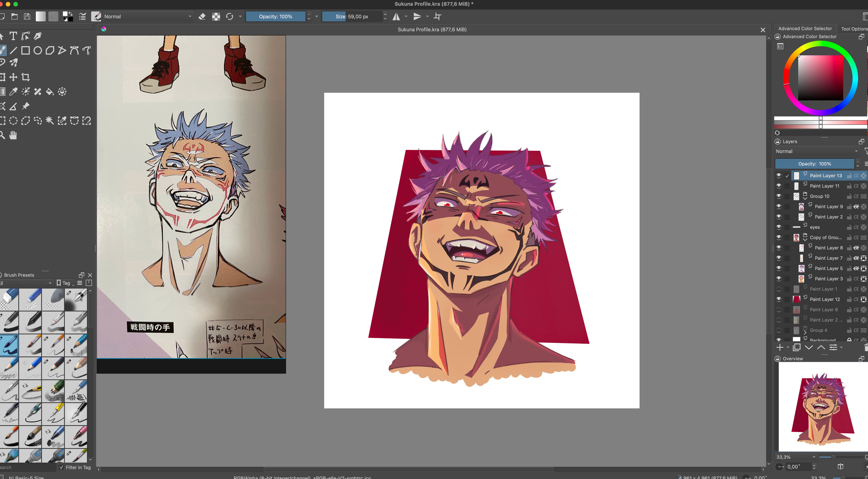Select the Measure tool
The height and width of the screenshot is (479, 868).
coord(13,107)
